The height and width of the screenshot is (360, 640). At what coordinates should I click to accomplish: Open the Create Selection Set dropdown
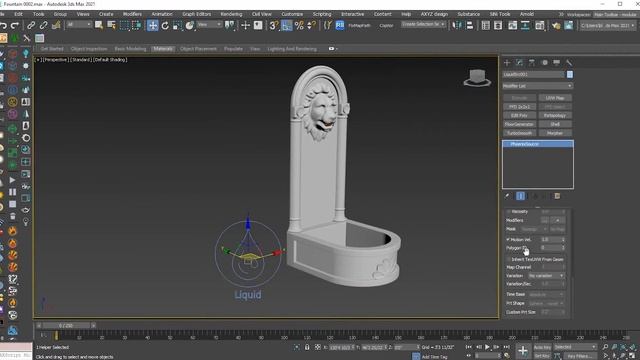[423, 24]
